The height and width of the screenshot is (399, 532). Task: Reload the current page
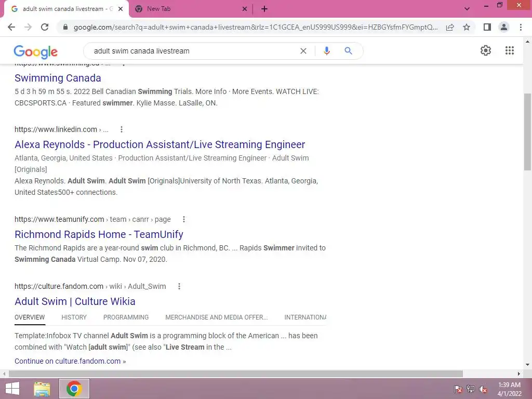pos(45,27)
